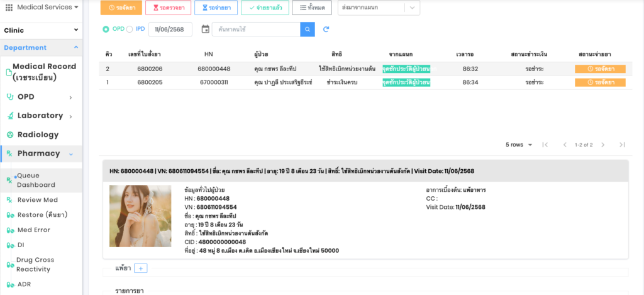Click the blue search magnifier button
The image size is (644, 295).
coord(307,30)
